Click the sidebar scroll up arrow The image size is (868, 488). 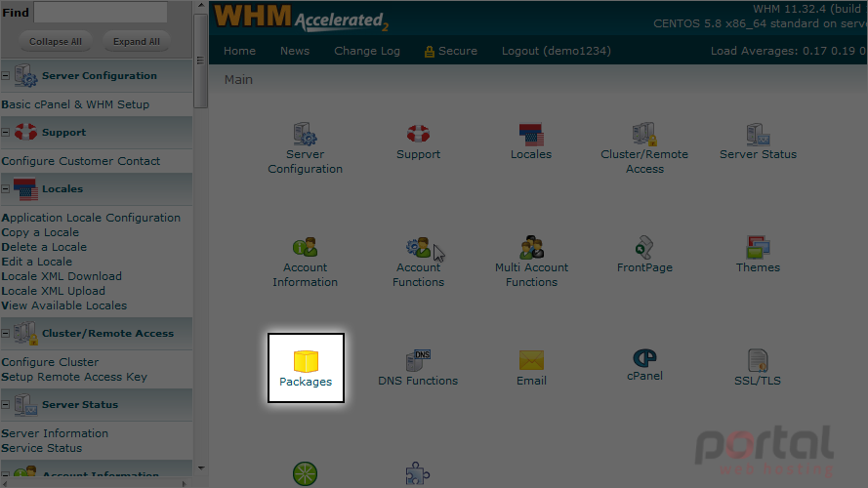coord(201,6)
